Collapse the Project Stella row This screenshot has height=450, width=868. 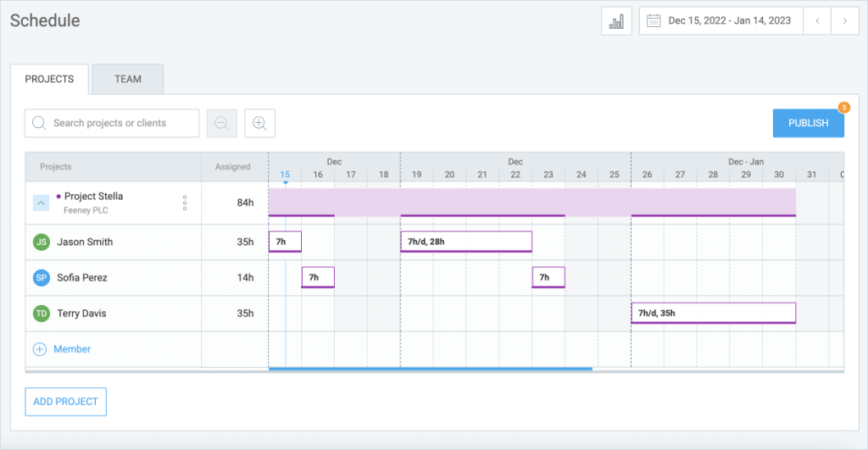click(x=41, y=203)
